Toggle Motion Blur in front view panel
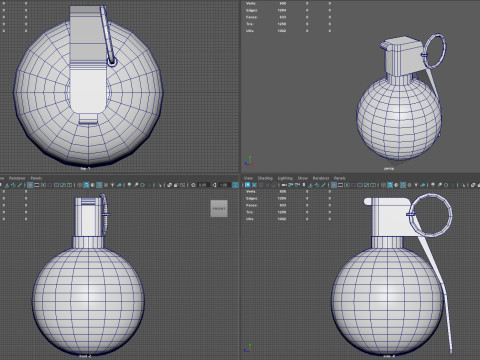This screenshot has height=360, width=480. [136, 185]
